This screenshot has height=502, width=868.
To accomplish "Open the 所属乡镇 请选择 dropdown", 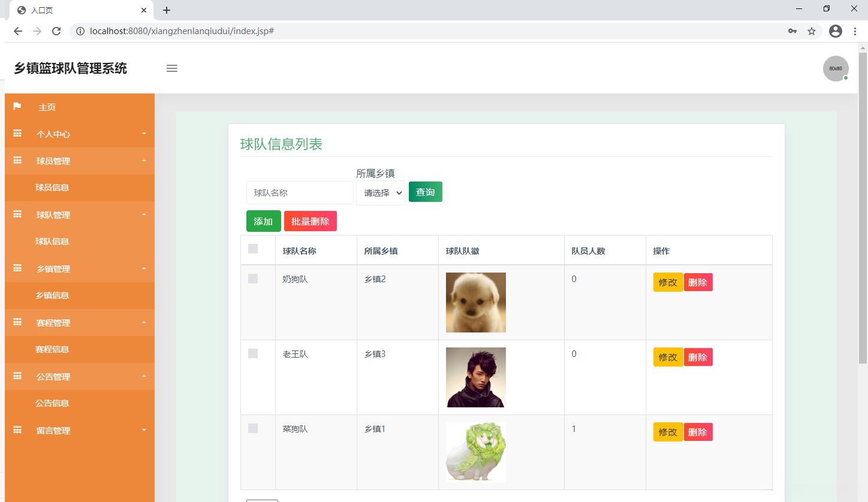I will [381, 193].
